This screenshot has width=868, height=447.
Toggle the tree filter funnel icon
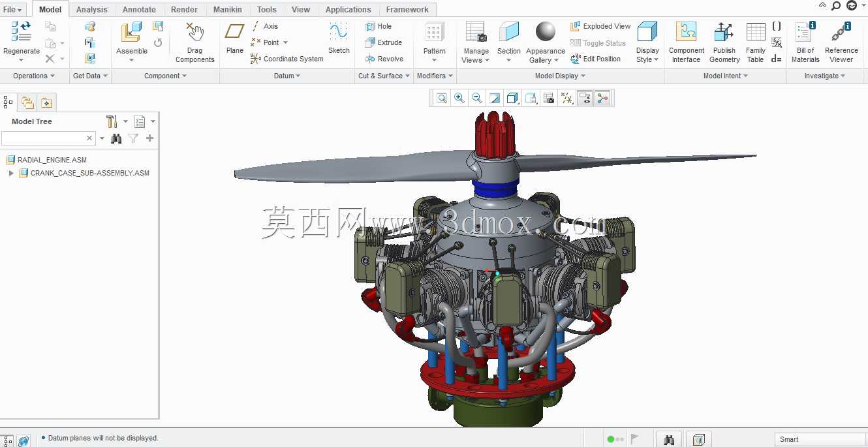pyautogui.click(x=133, y=138)
